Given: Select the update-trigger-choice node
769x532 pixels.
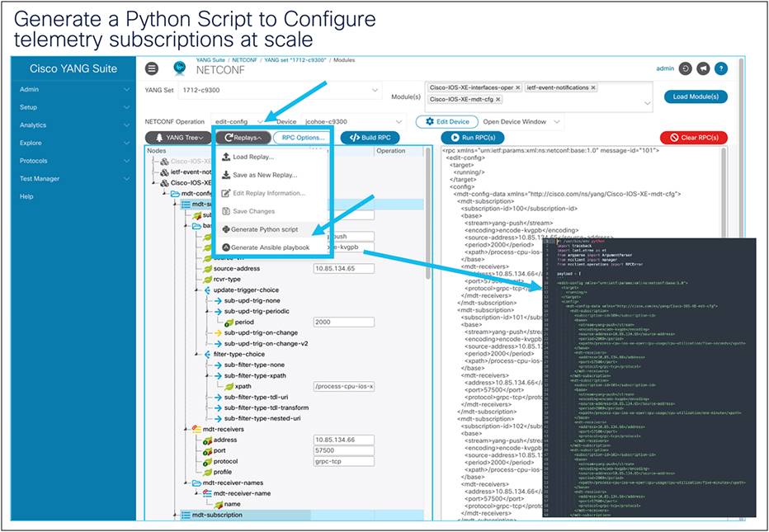Looking at the screenshot, I should 246,290.
